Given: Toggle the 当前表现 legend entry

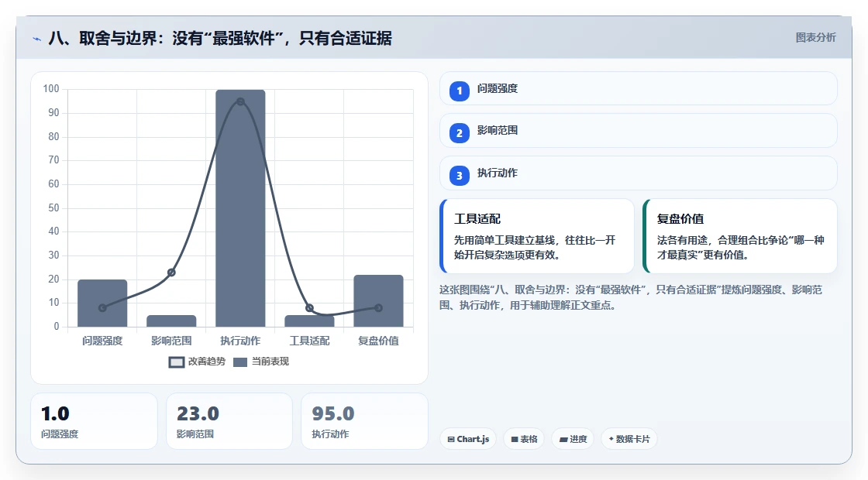Looking at the screenshot, I should [x=261, y=362].
